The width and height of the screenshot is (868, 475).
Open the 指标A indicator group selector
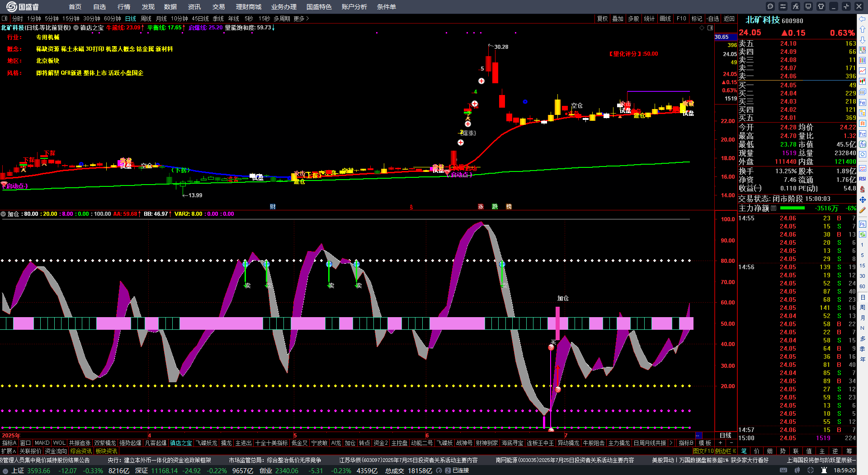(x=9, y=443)
